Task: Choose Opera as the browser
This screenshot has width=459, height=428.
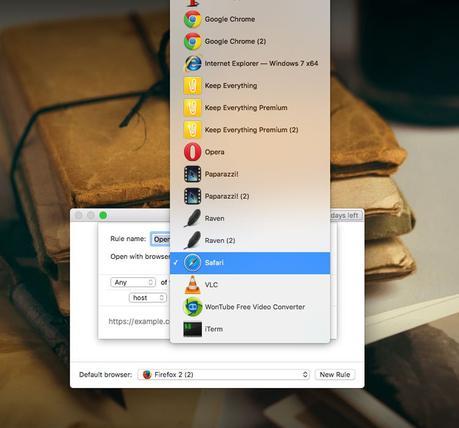Action: 250,152
